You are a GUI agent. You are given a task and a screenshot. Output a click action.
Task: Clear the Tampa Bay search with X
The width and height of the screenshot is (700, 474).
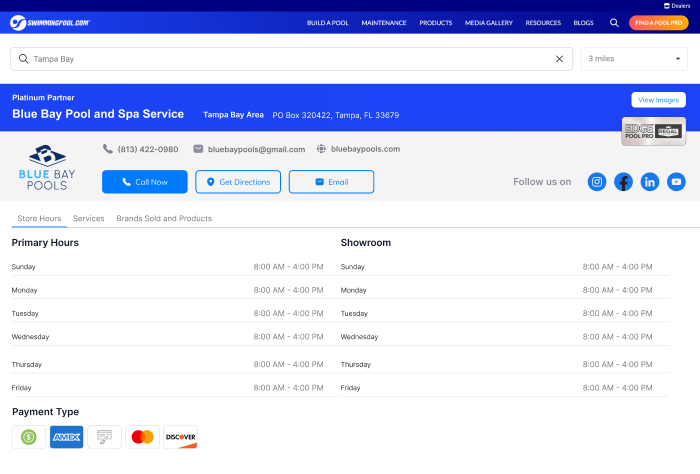pyautogui.click(x=559, y=59)
